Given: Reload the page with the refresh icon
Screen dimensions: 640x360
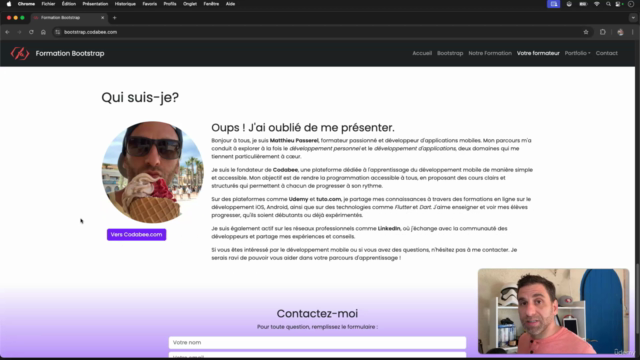Looking at the screenshot, I should (x=31, y=32).
